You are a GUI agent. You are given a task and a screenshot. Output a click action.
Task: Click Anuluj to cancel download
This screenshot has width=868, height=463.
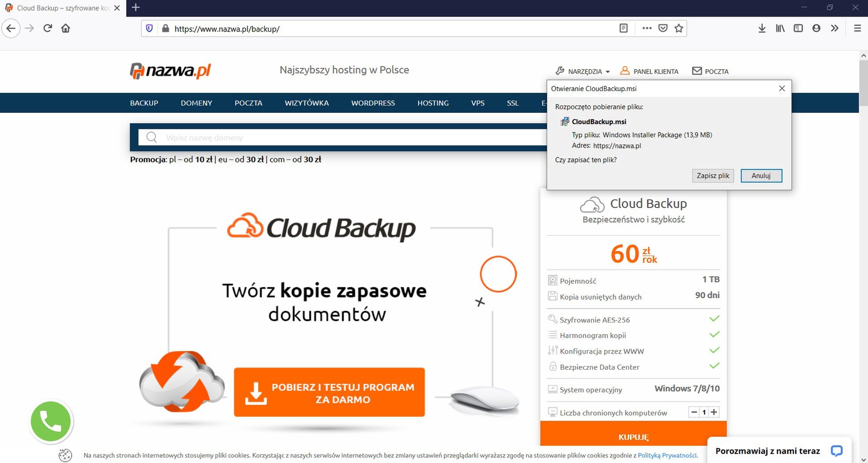pyautogui.click(x=761, y=176)
